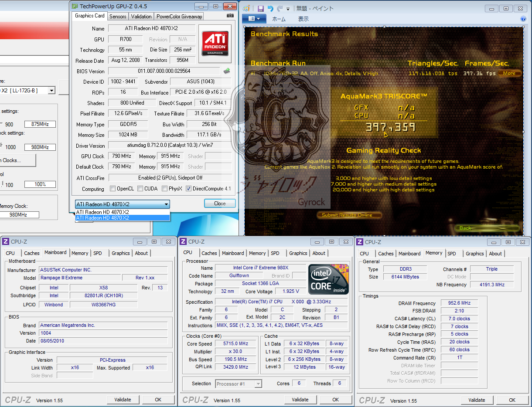The height and width of the screenshot is (407, 532).
Task: Open the PowerColor Giveaway tab
Action: coord(179,16)
